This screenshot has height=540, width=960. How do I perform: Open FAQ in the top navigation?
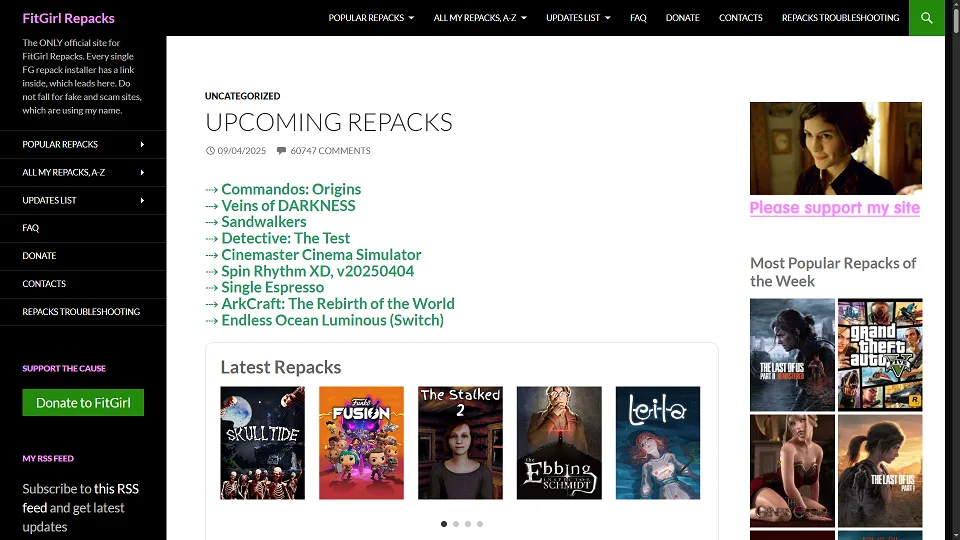638,18
